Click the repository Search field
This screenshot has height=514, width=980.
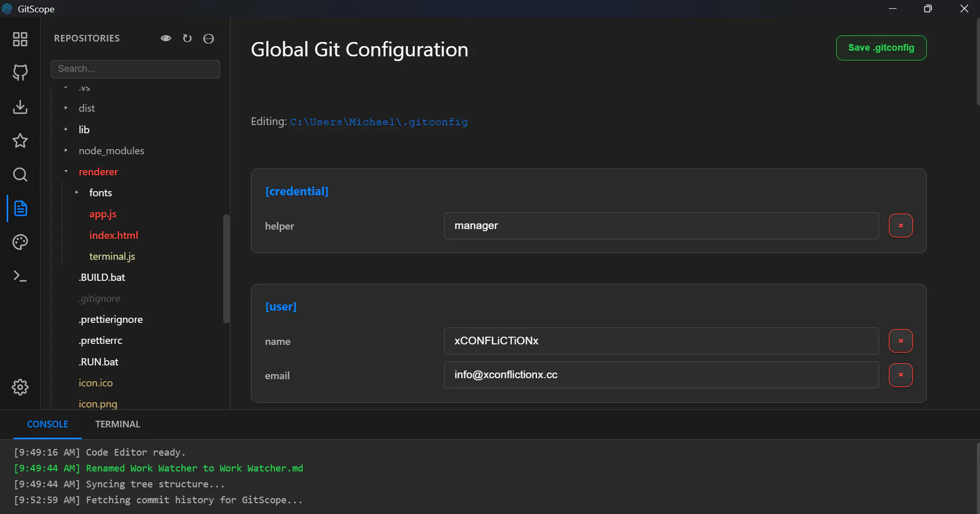point(135,69)
